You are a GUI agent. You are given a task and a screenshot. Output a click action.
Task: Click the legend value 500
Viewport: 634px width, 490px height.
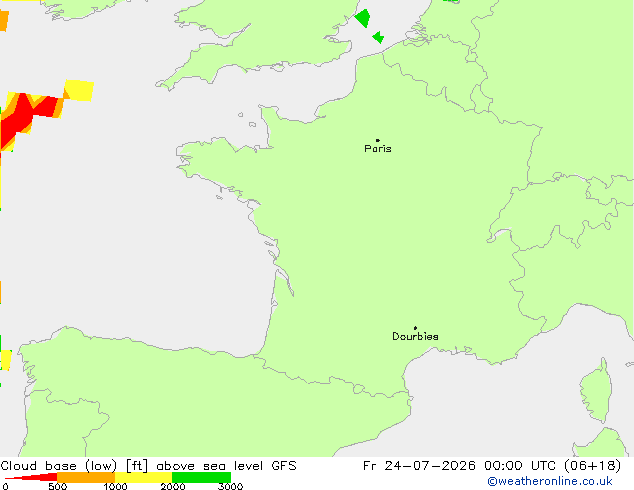click(x=57, y=486)
